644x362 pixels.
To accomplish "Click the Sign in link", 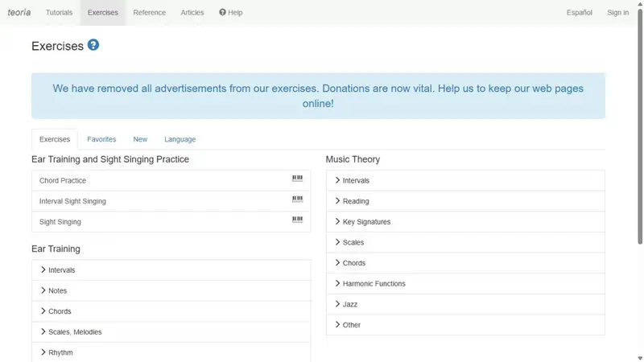I will point(617,12).
